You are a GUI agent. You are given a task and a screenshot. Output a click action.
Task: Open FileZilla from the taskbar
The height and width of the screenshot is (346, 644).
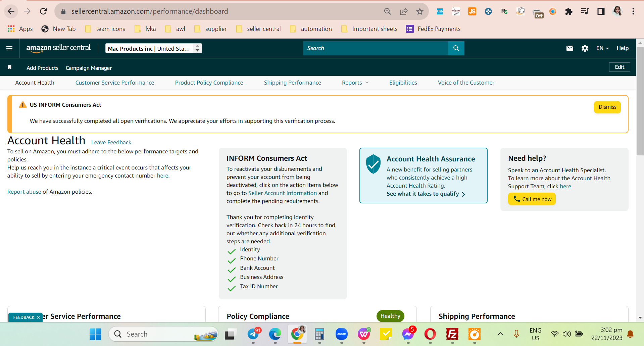[x=452, y=334]
